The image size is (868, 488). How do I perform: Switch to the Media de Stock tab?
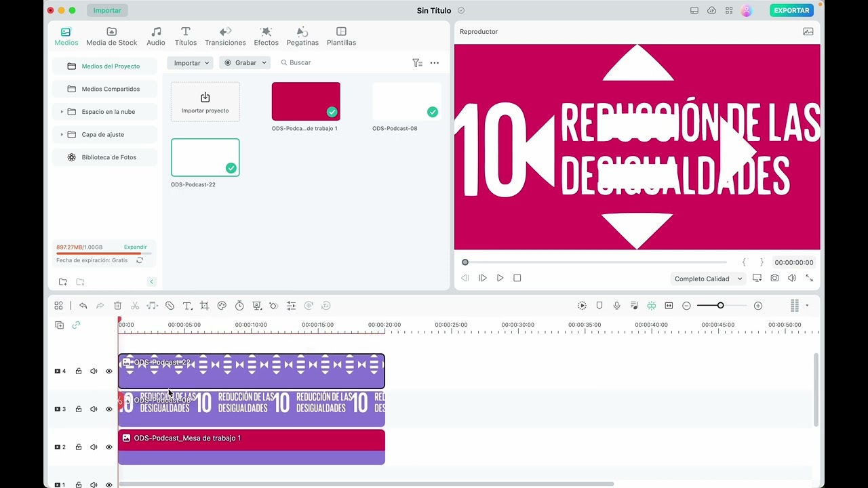112,37
